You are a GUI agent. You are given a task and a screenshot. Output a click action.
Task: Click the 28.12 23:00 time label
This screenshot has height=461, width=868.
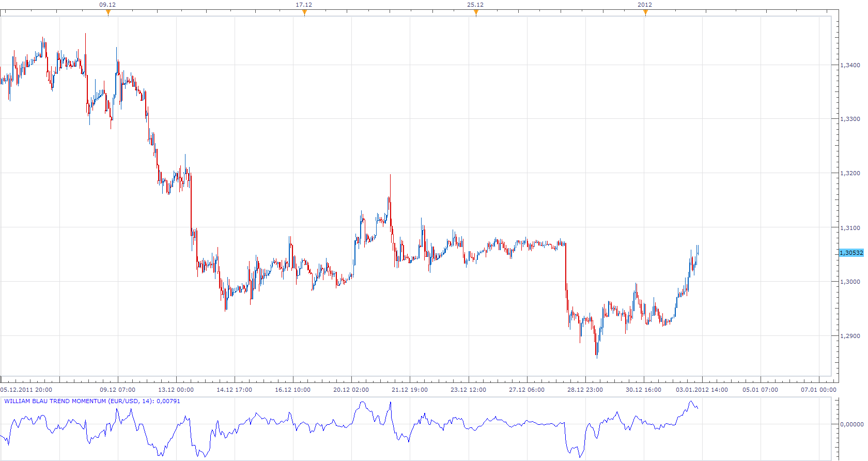(585, 390)
